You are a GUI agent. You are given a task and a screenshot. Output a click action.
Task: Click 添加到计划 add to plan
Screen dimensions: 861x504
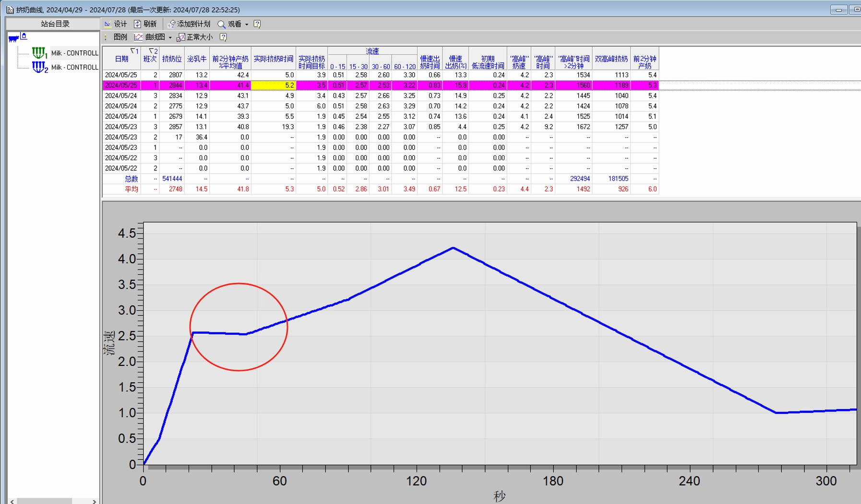coord(189,24)
